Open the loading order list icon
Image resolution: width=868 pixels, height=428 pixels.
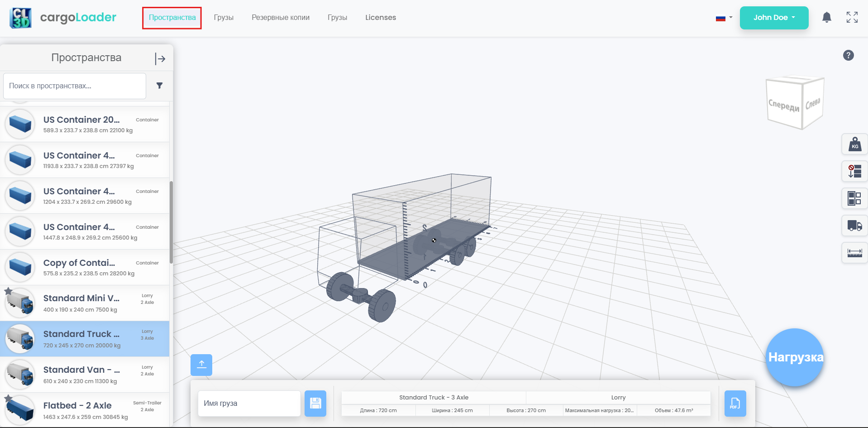click(x=854, y=171)
